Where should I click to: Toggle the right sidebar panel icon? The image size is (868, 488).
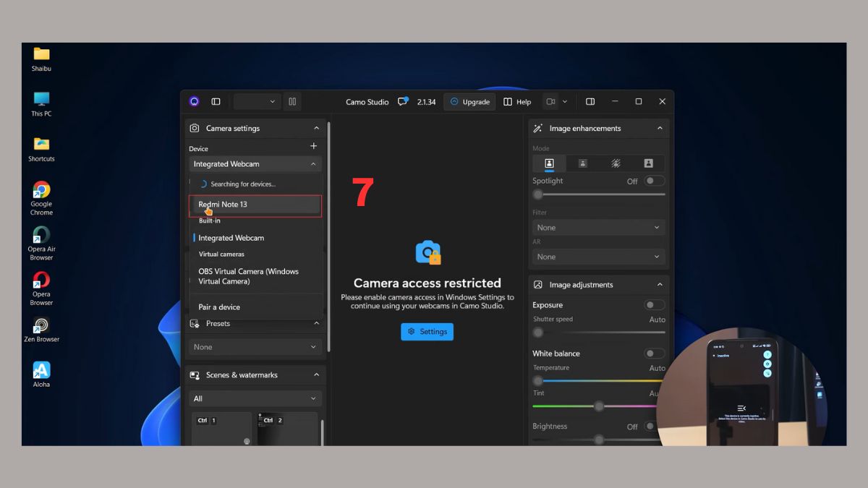pos(590,102)
